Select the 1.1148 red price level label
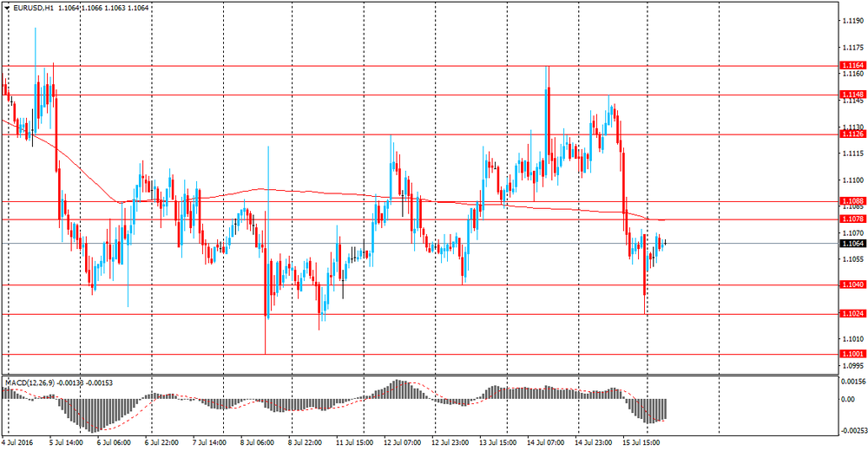The image size is (868, 451). click(852, 95)
